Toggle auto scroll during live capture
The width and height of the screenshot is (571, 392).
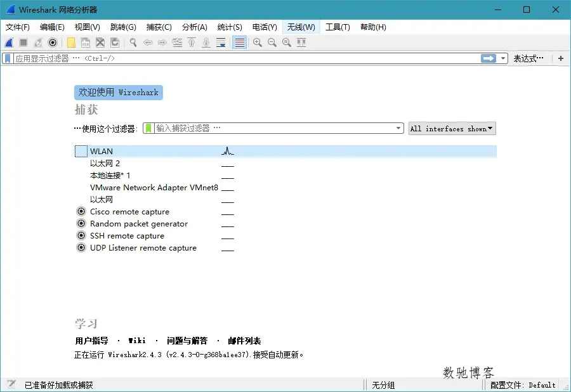(x=221, y=42)
